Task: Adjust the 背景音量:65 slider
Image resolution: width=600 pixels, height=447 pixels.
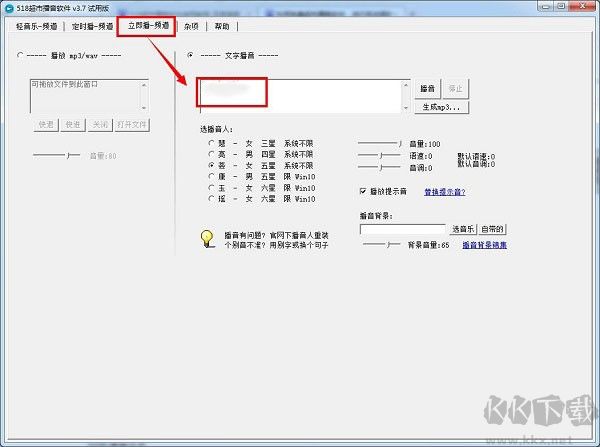Action: [x=381, y=244]
